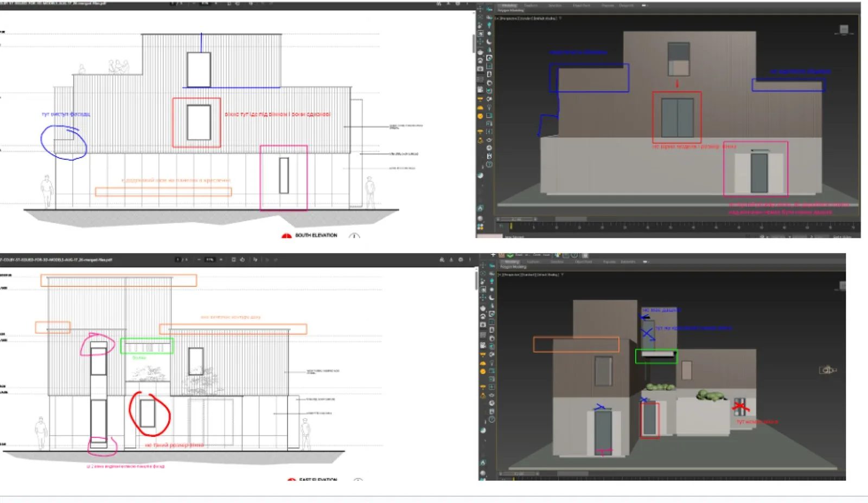This screenshot has height=503, width=868.
Task: Click the ViewCube in upper 3ds Max viewport
Action: 844,29
